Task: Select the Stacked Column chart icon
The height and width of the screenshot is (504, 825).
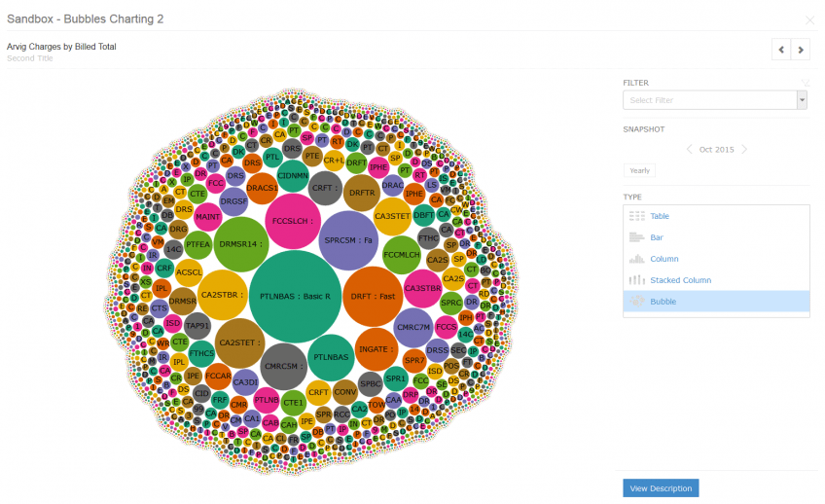Action: [636, 280]
